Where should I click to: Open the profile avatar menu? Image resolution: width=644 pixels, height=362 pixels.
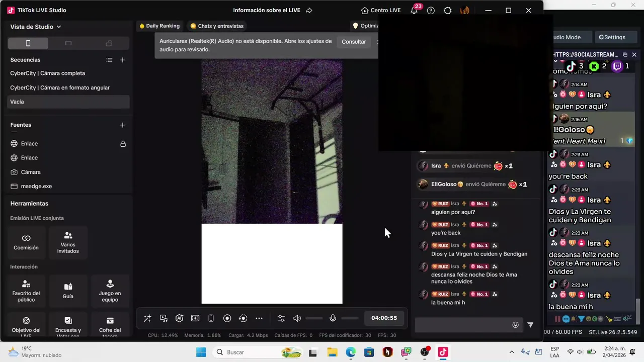tap(464, 10)
